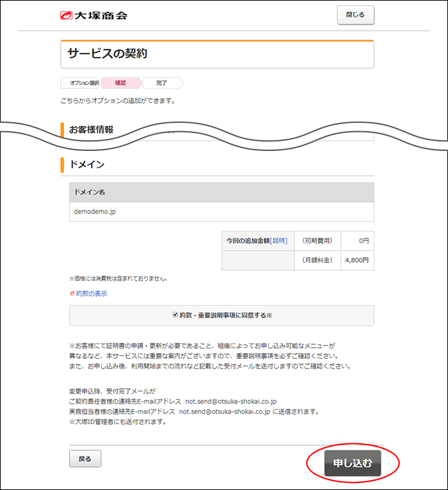The image size is (448, 490).
Task: Click the icon beside 約款の表示
Action: pyautogui.click(x=72, y=294)
